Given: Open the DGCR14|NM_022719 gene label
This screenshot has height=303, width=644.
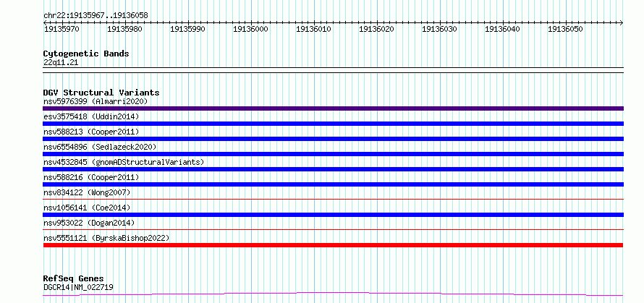Looking at the screenshot, I should coord(78,287).
